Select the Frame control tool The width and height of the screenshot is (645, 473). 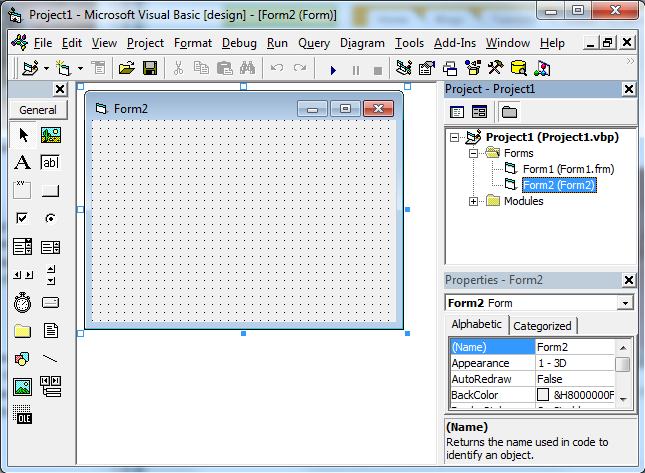pos(22,190)
